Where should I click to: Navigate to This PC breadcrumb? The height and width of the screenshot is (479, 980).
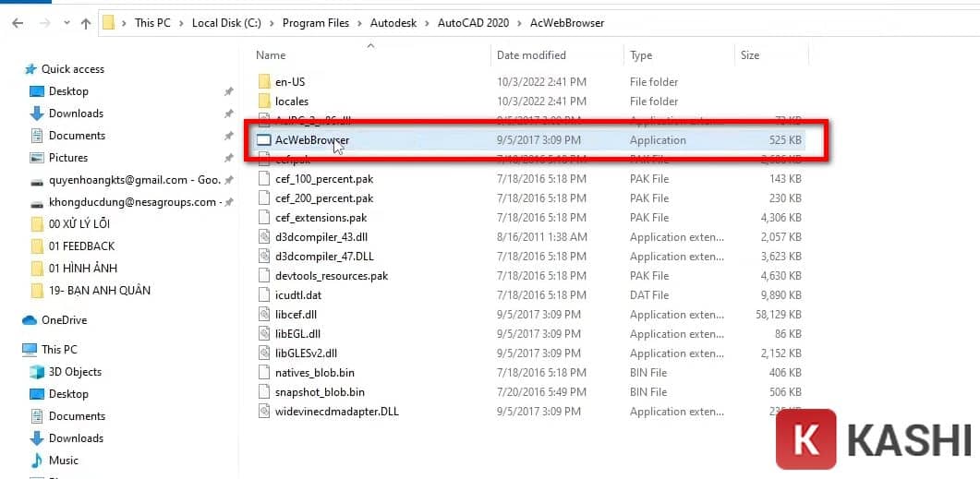tap(152, 23)
